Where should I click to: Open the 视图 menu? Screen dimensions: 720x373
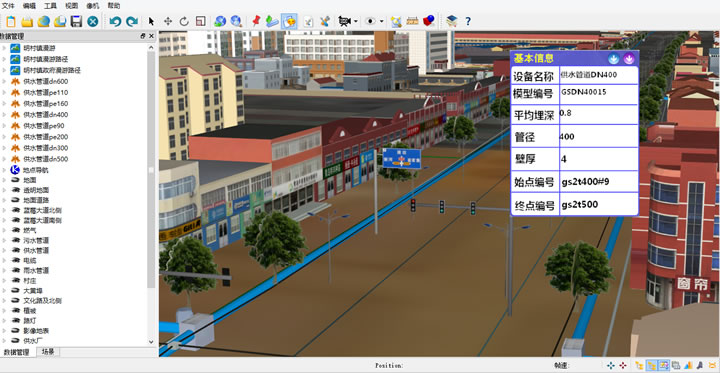72,6
